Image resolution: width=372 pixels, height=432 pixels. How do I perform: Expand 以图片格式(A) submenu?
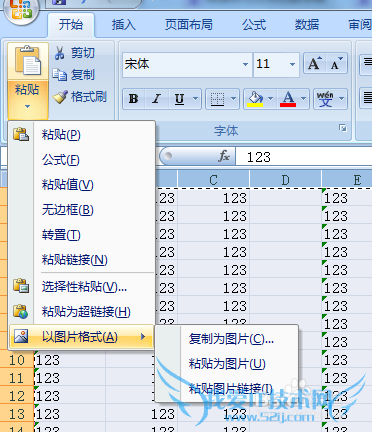[x=82, y=337]
